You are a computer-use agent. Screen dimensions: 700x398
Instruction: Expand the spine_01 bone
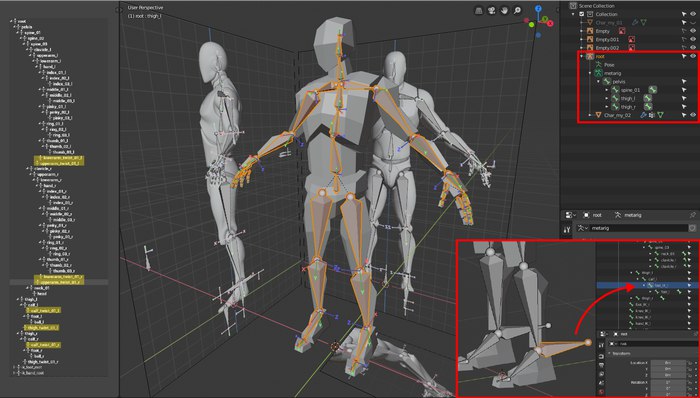(607, 90)
